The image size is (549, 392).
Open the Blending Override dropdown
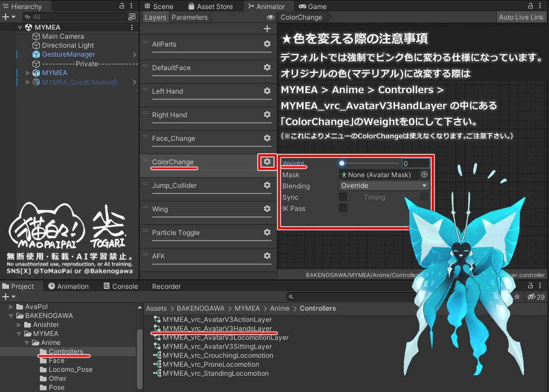[385, 186]
